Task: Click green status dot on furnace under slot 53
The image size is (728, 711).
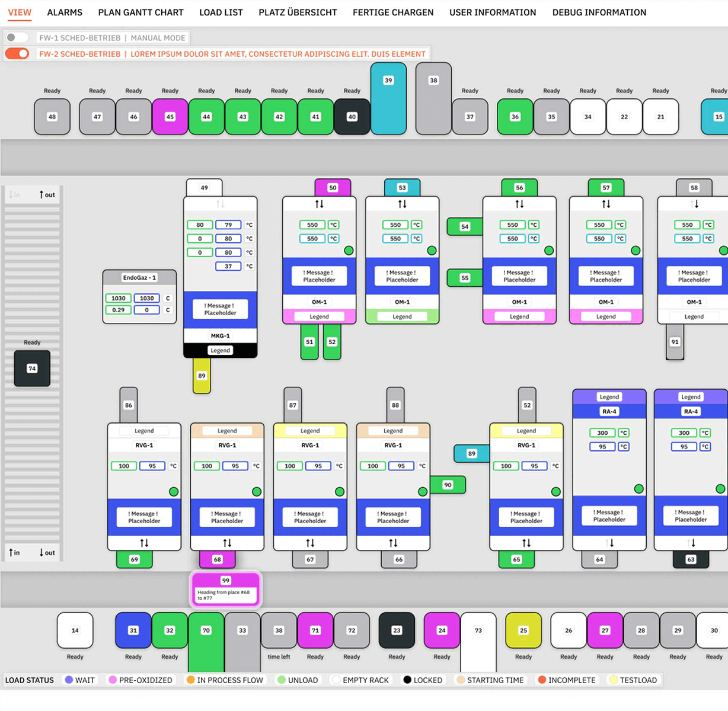Action: click(432, 251)
